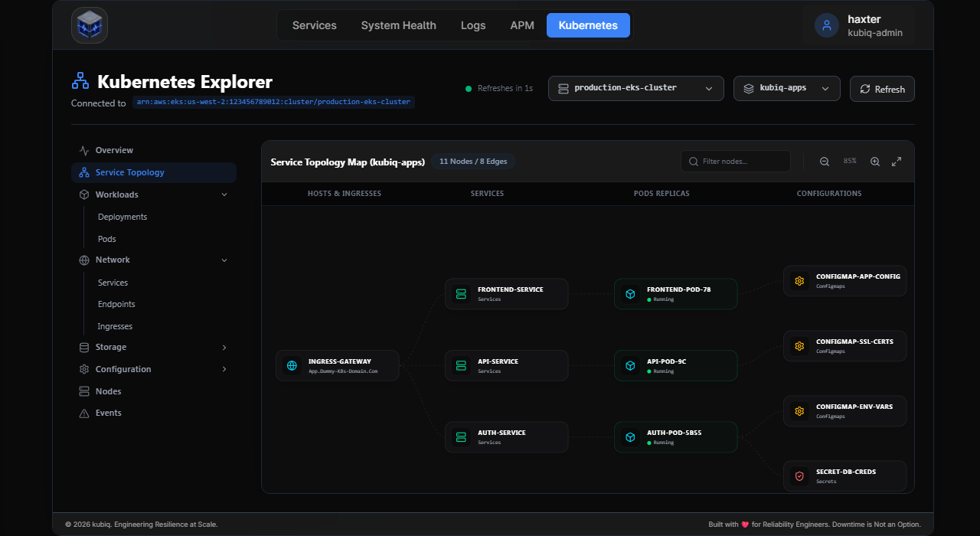Click the ingress-gateway globe icon
980x536 pixels.
coord(292,366)
